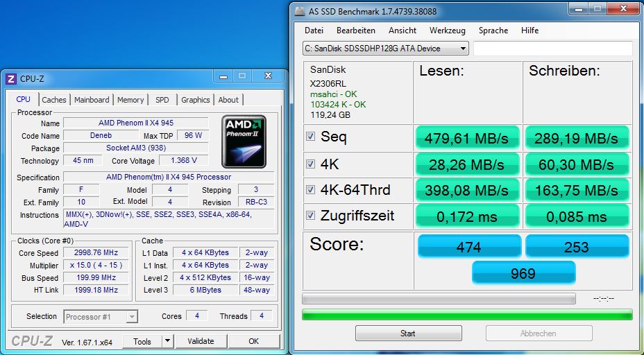Click the CPU-Z title bar app icon
644x355 pixels.
tap(11, 79)
